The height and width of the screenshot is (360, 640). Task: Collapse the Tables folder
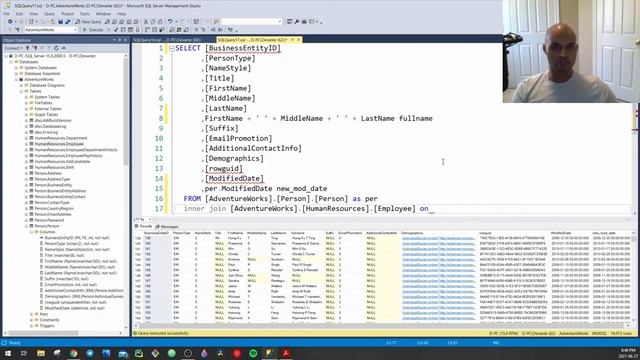point(21,91)
